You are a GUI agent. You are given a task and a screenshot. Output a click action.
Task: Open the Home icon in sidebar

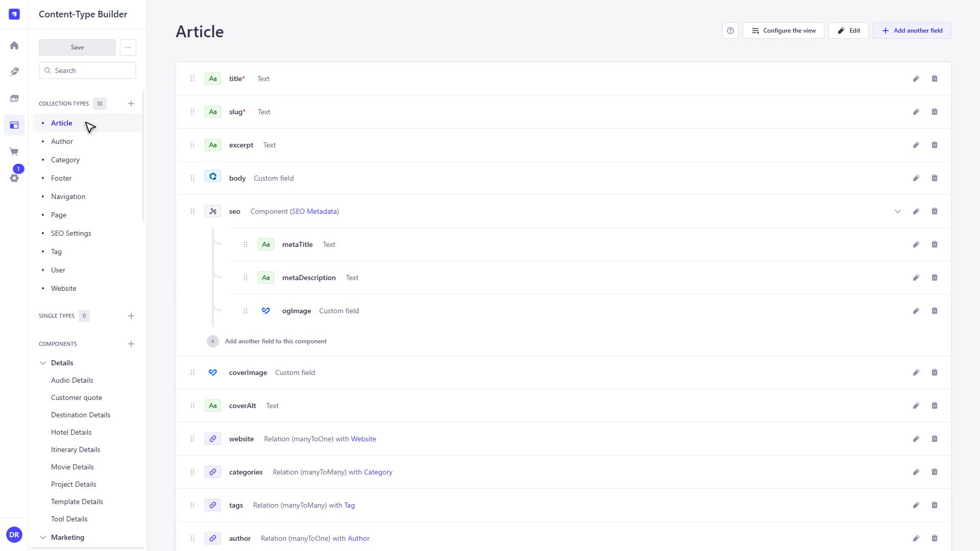click(x=14, y=45)
